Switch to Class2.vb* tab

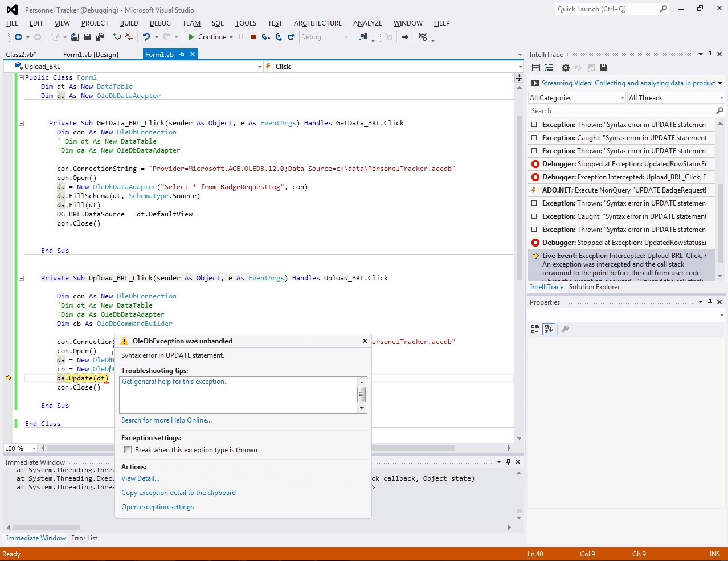click(x=21, y=55)
